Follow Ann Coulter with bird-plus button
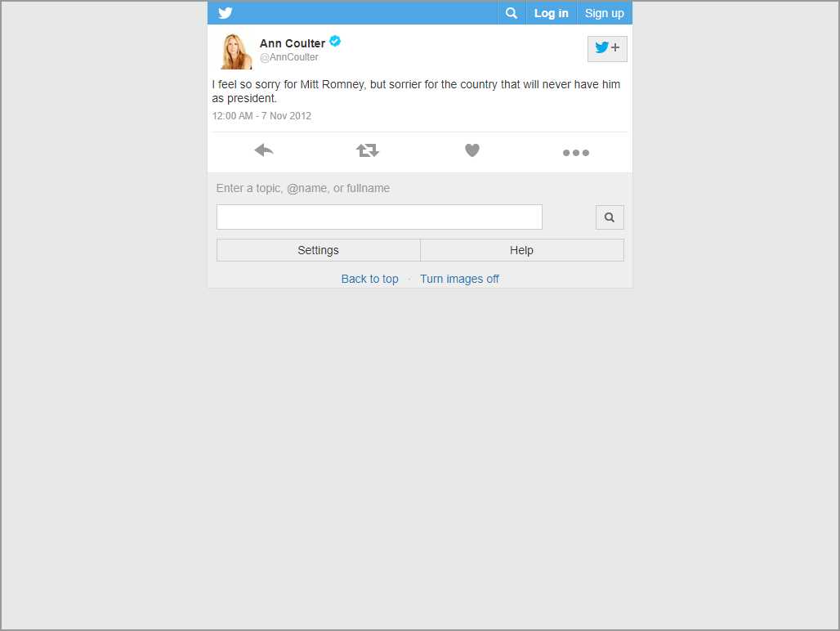 point(607,48)
